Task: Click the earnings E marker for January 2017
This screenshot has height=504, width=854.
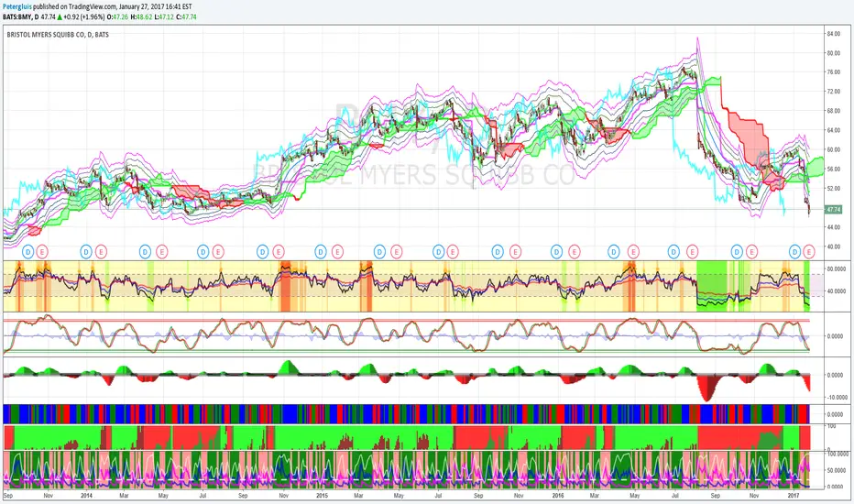Action: pos(809,252)
